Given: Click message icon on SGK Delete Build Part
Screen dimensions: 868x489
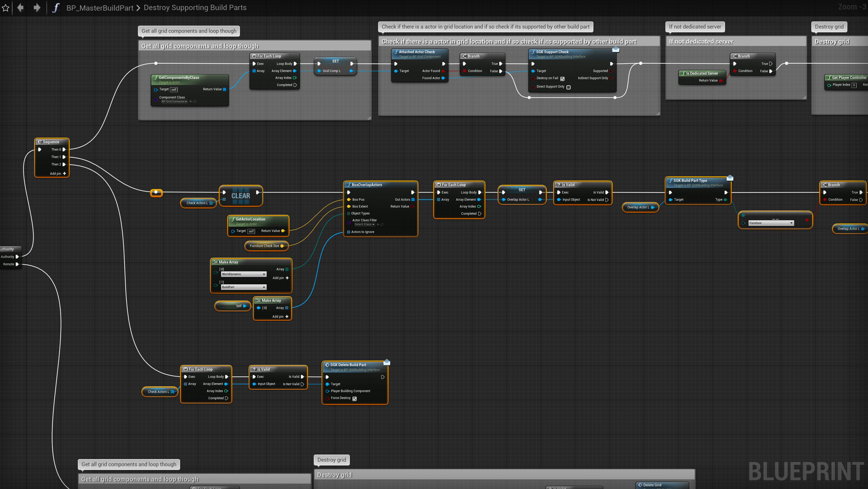Looking at the screenshot, I should [387, 362].
